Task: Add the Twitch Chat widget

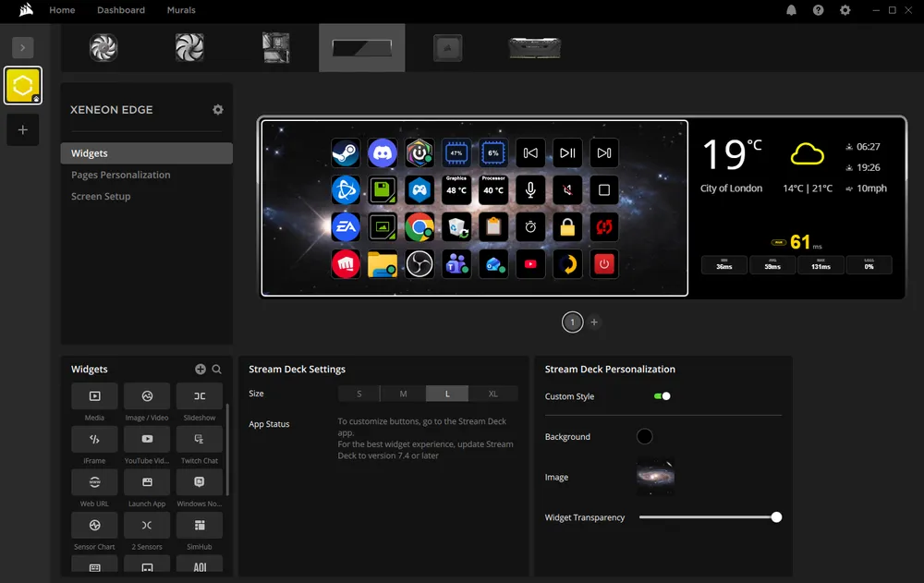Action: tap(200, 439)
